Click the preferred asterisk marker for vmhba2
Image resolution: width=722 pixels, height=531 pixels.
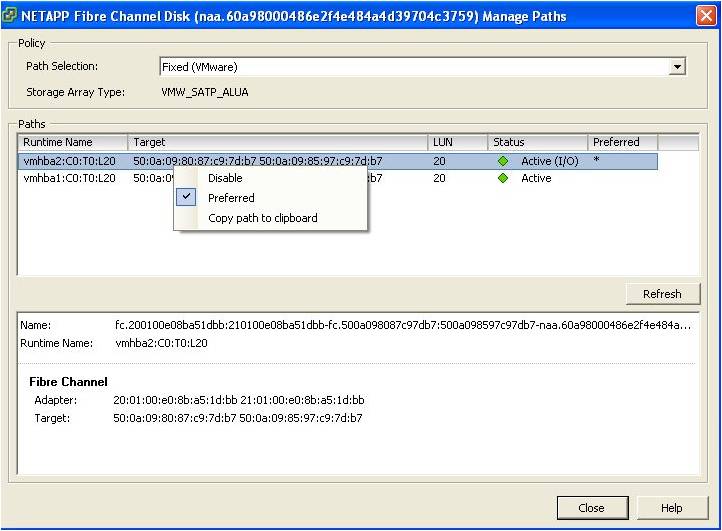(596, 161)
